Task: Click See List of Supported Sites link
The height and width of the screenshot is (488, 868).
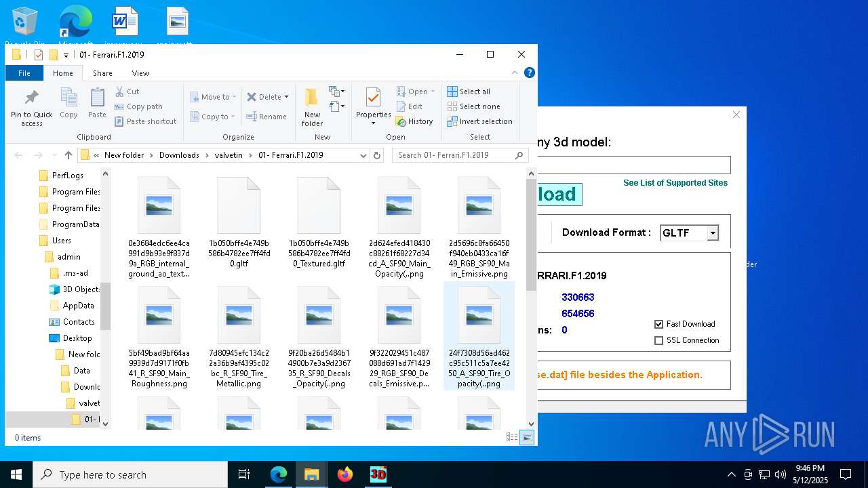Action: click(x=675, y=183)
